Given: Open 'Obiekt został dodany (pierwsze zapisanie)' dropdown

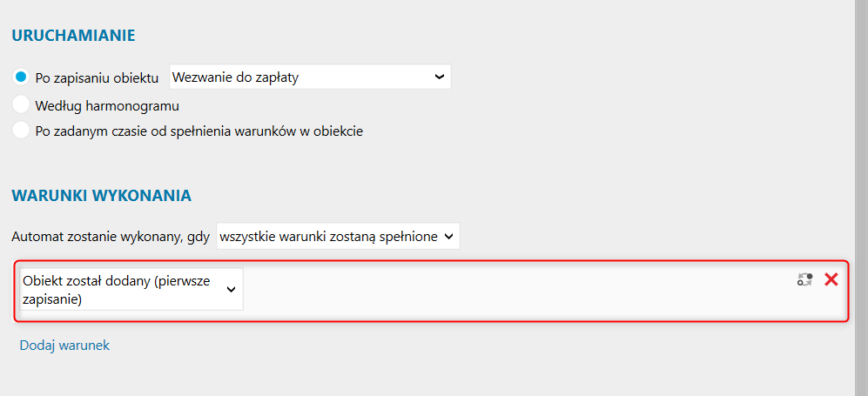Looking at the screenshot, I should (131, 289).
